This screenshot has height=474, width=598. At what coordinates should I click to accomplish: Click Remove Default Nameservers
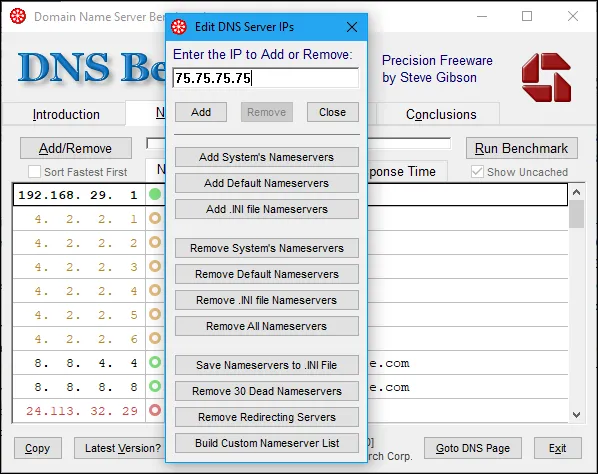(x=267, y=274)
